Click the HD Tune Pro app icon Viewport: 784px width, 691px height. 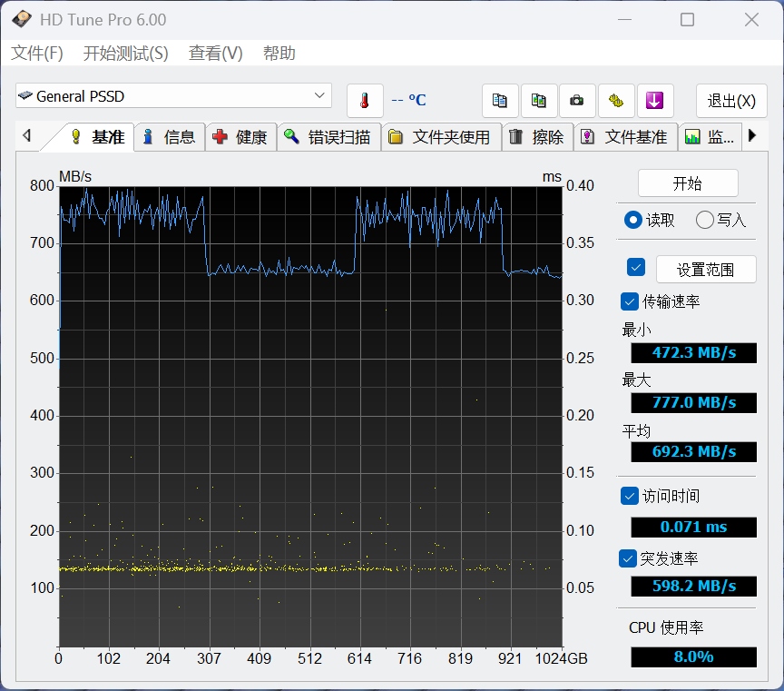tap(22, 19)
